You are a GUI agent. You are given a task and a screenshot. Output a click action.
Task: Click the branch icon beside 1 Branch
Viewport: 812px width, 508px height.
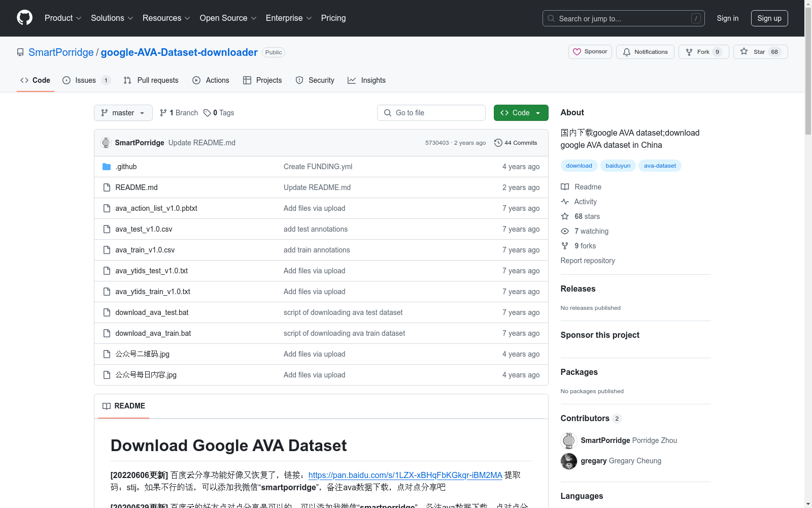pyautogui.click(x=163, y=113)
